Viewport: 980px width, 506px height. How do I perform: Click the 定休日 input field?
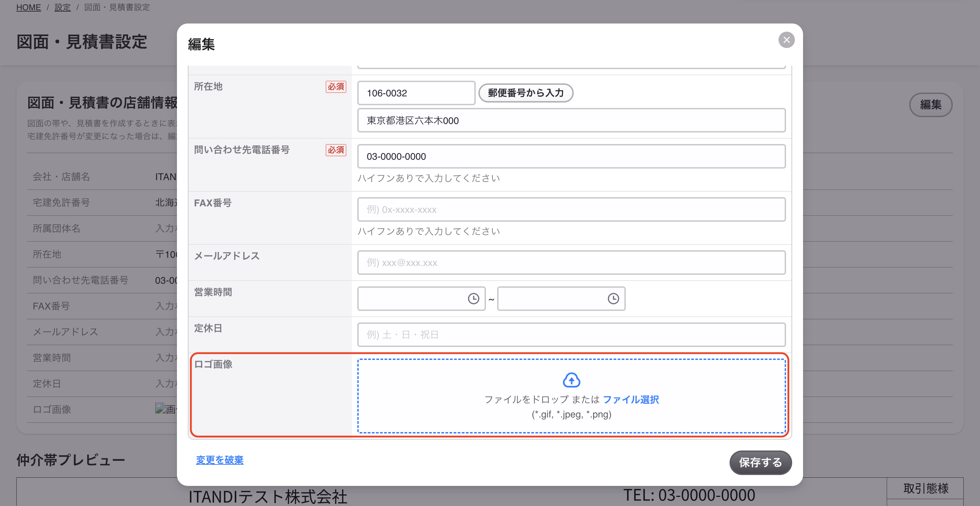pos(571,334)
